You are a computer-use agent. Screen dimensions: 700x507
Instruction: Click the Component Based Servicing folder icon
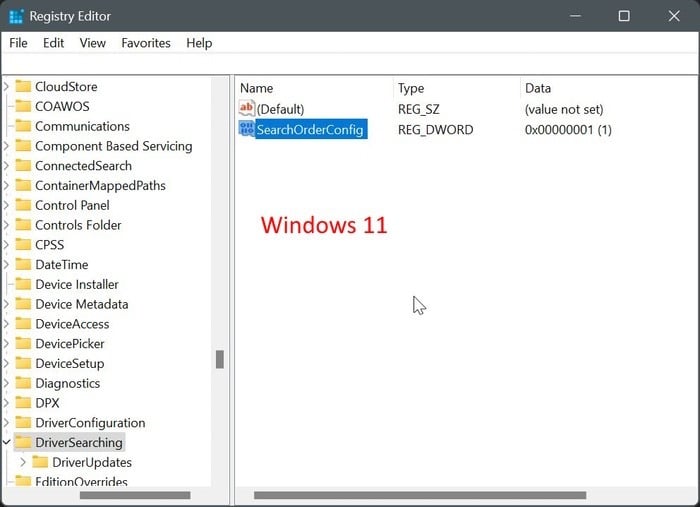pos(23,145)
